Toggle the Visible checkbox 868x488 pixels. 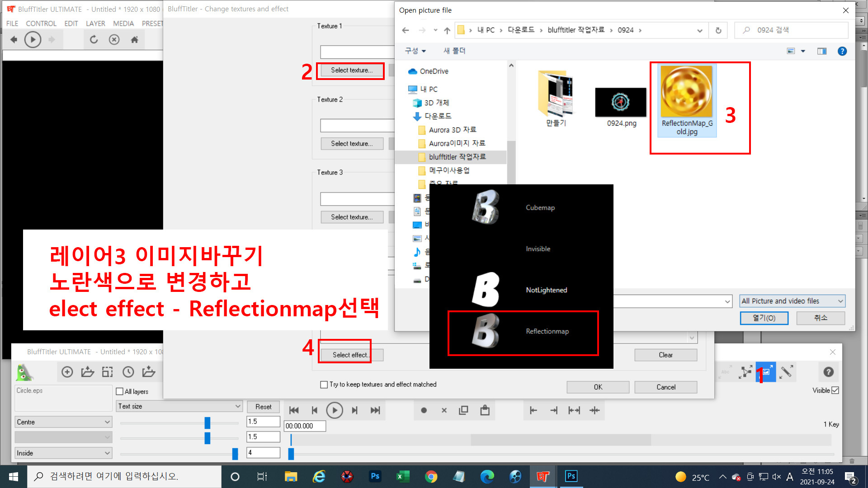835,390
